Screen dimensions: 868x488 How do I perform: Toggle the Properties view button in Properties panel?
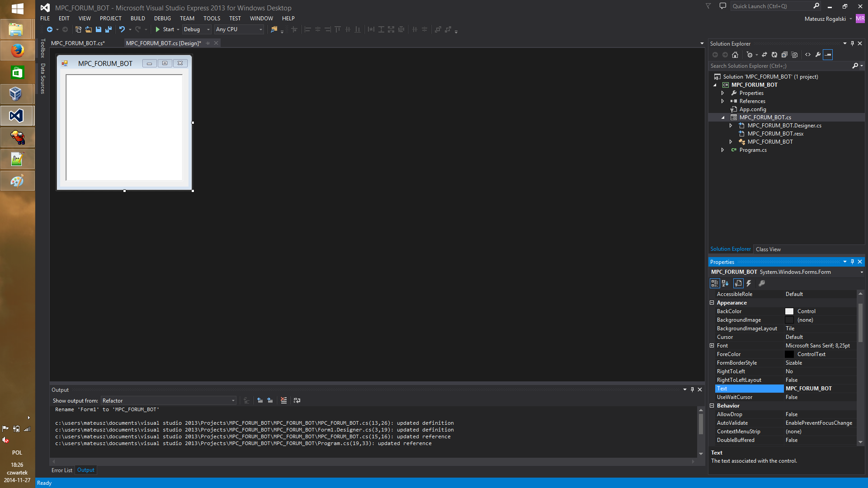coord(738,283)
